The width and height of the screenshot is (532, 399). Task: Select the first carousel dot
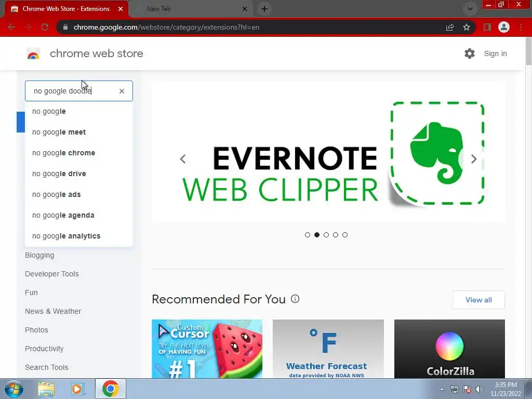click(308, 235)
